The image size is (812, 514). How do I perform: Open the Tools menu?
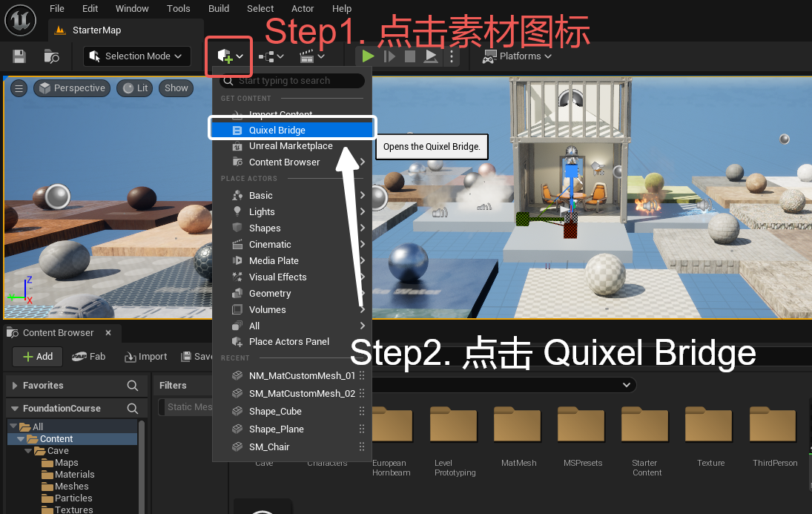(178, 9)
